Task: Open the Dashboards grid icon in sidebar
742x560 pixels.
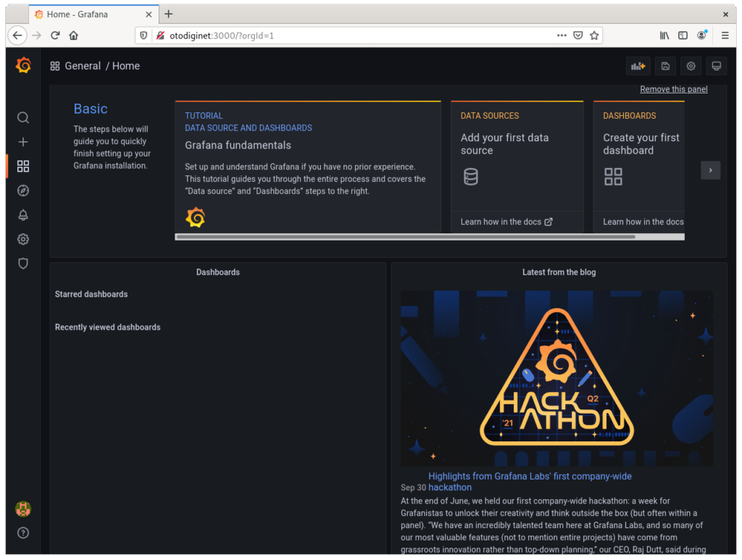Action: point(23,166)
